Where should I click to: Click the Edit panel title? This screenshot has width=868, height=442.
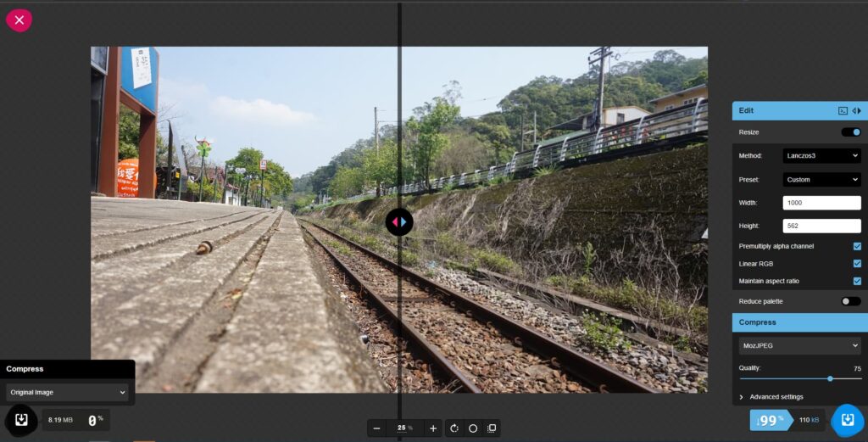[746, 111]
